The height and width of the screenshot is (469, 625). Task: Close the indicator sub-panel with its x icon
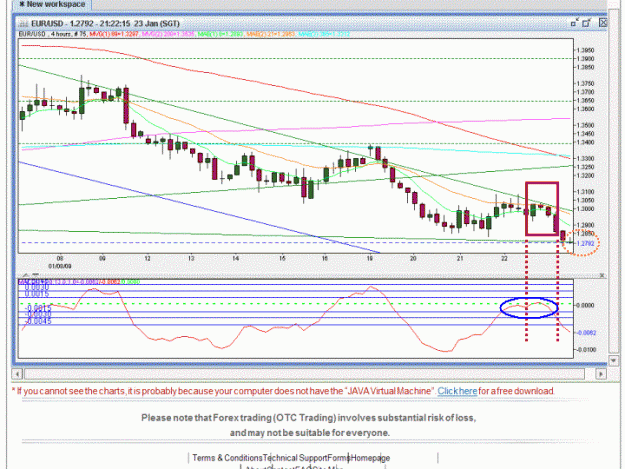coord(602,275)
